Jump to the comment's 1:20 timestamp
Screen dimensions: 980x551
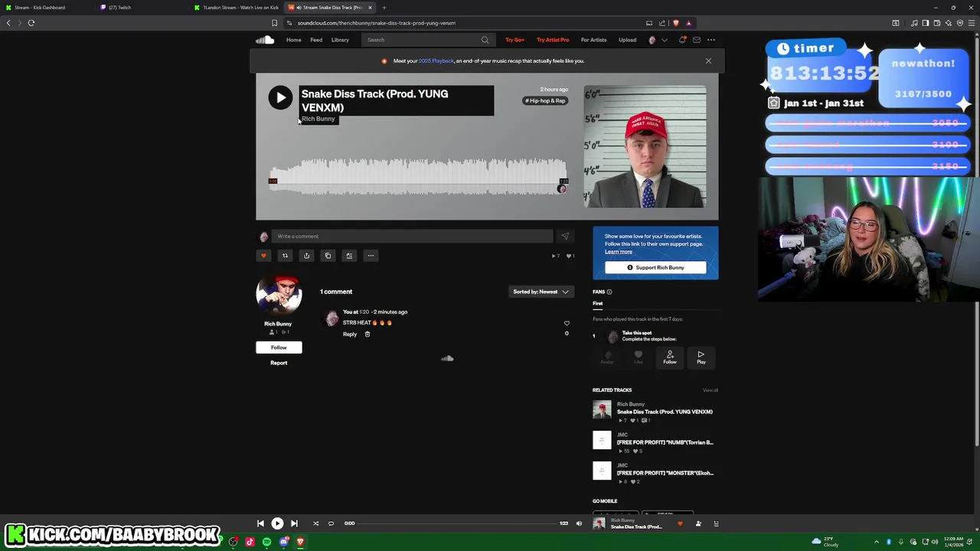pyautogui.click(x=364, y=312)
